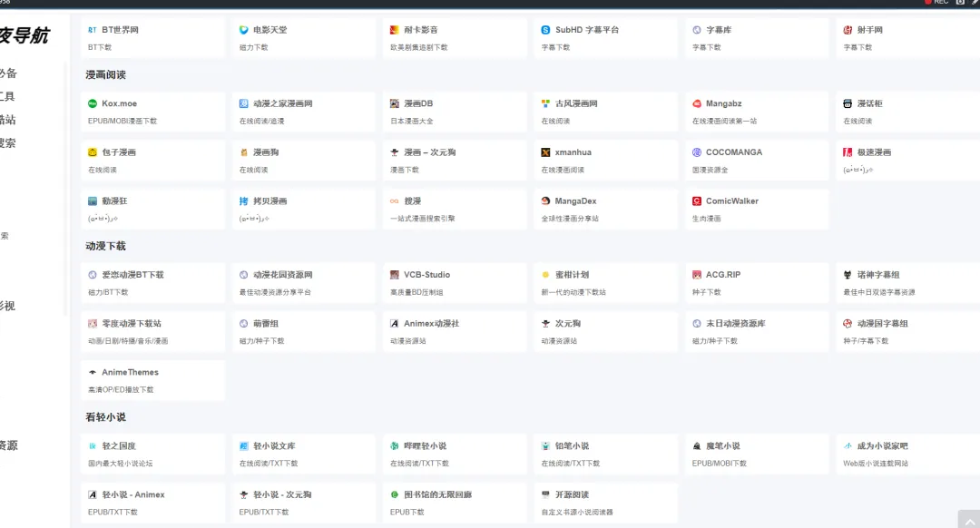Click the 哔哩轻小说 green icon
The height and width of the screenshot is (528, 980).
click(x=395, y=446)
